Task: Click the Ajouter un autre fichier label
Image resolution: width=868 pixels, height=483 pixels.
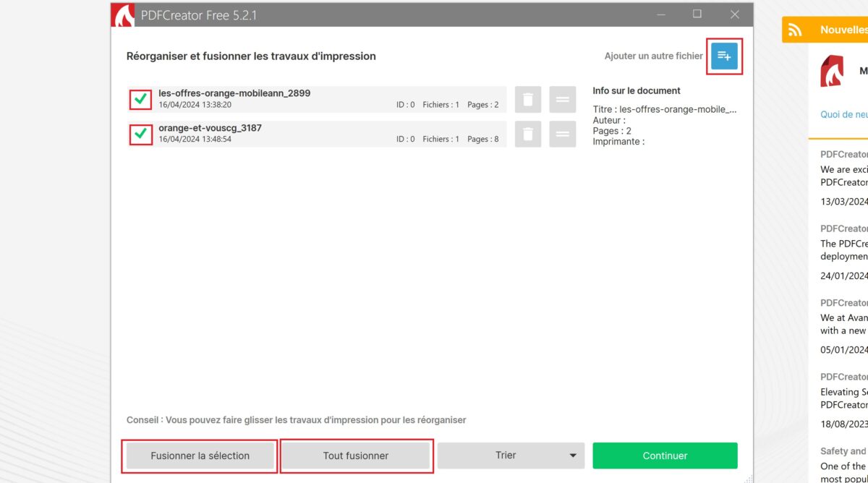Action: 654,56
